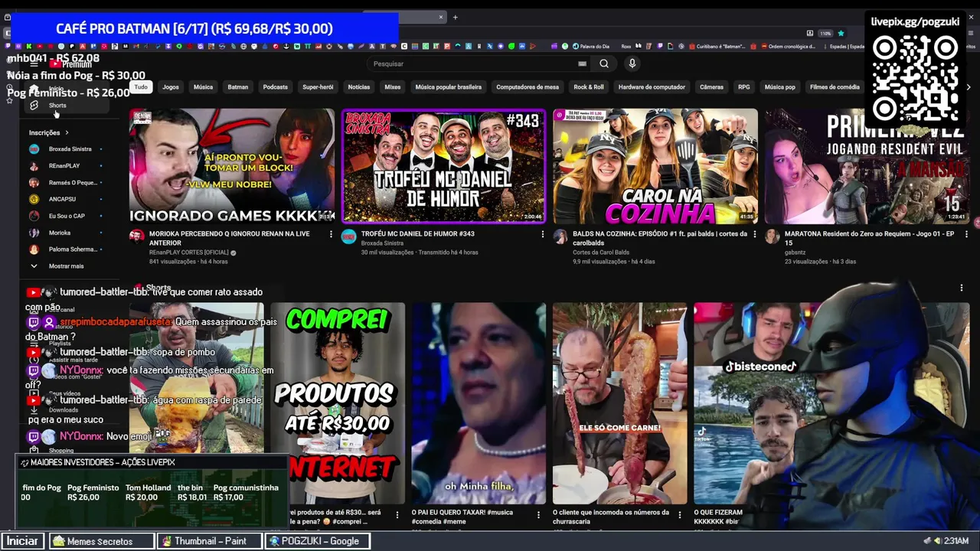This screenshot has width=980, height=551.
Task: Switch to Thumbnail - Paint taskbar window
Action: tap(210, 541)
